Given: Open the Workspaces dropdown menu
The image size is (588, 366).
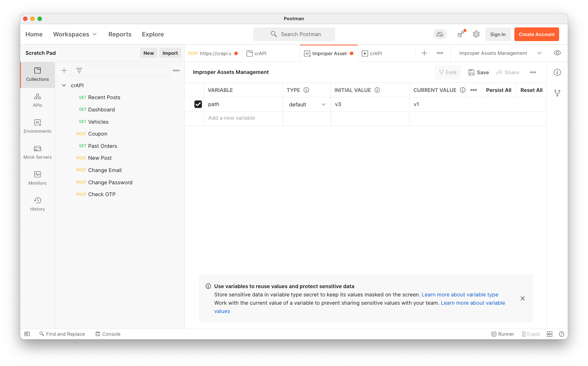Looking at the screenshot, I should pyautogui.click(x=75, y=34).
